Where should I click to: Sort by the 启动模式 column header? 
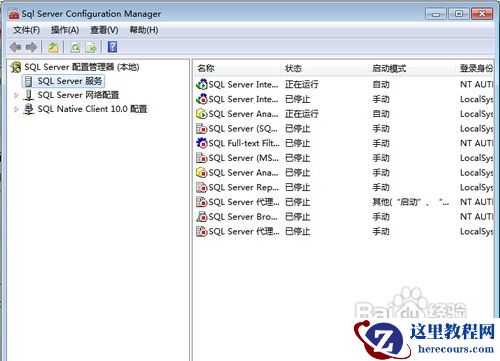(412, 68)
